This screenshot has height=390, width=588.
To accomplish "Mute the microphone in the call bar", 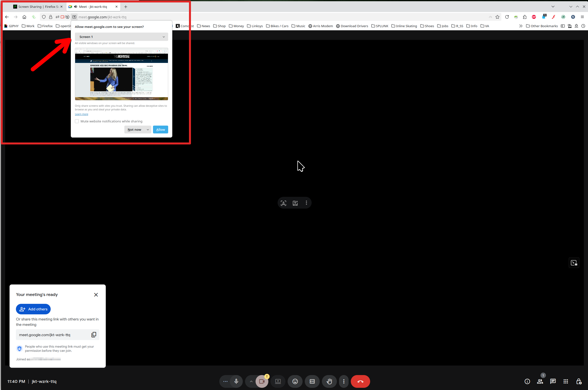I will [x=236, y=381].
